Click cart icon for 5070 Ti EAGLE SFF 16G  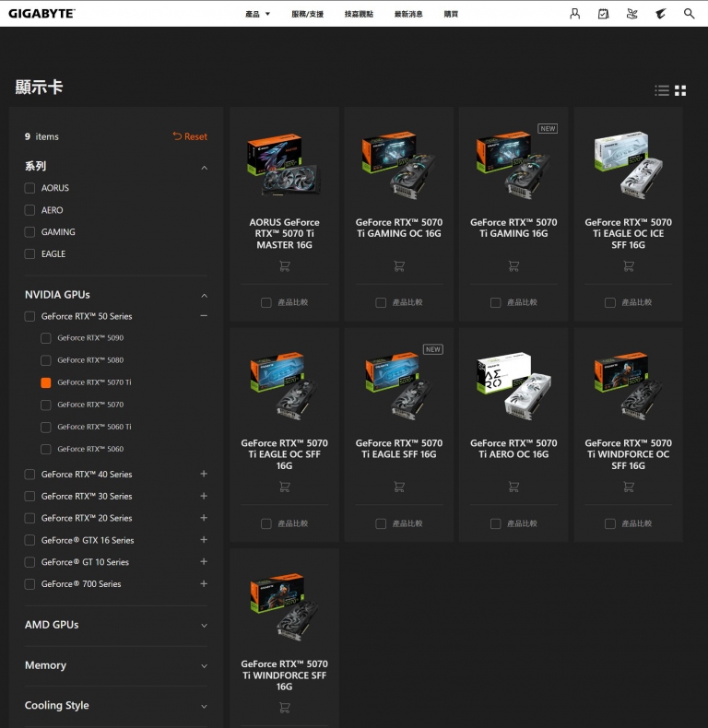(399, 487)
